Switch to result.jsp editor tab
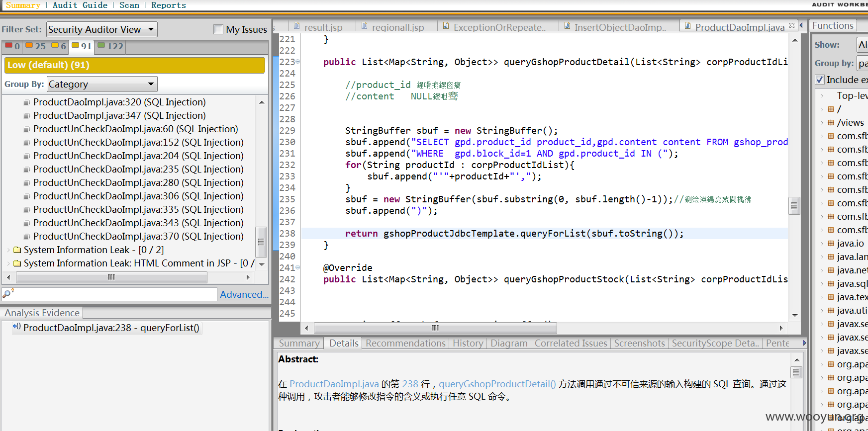The width and height of the screenshot is (868, 431). coord(323,27)
